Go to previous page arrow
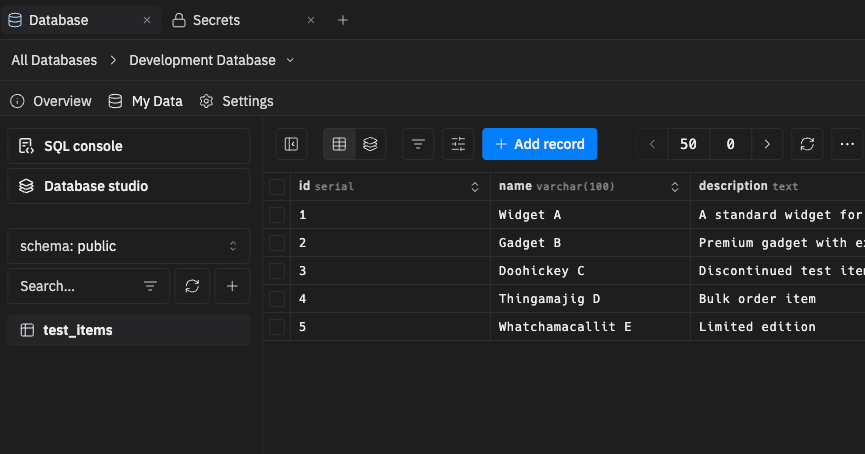This screenshot has height=454, width=865. [x=652, y=144]
